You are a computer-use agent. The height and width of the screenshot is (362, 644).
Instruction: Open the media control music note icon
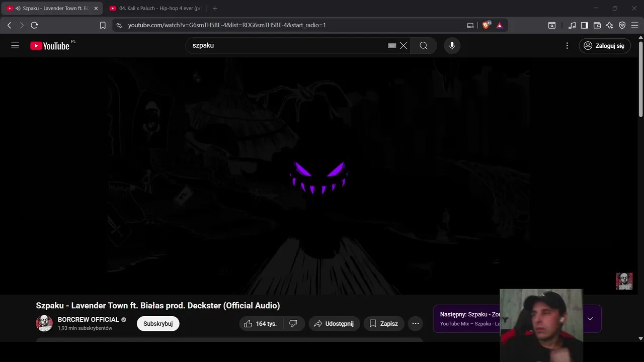point(572,25)
